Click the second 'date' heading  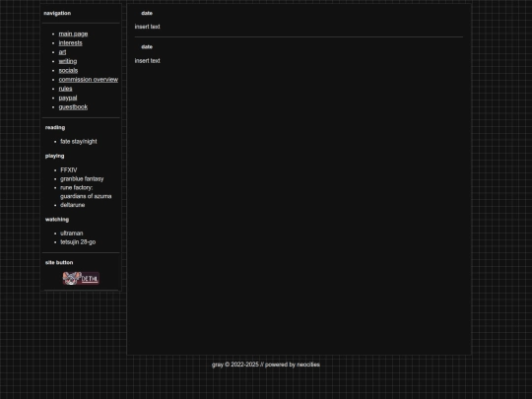point(147,47)
